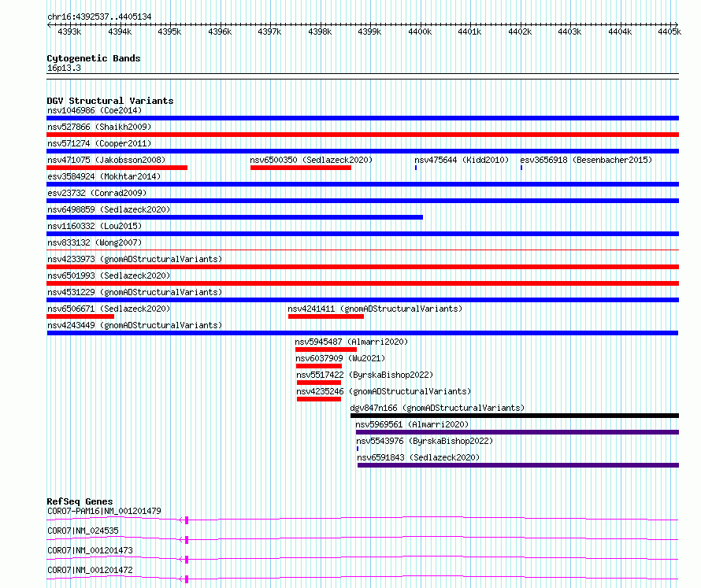Click the 4402k mark on the ruler
The height and width of the screenshot is (588, 701).
point(520,31)
